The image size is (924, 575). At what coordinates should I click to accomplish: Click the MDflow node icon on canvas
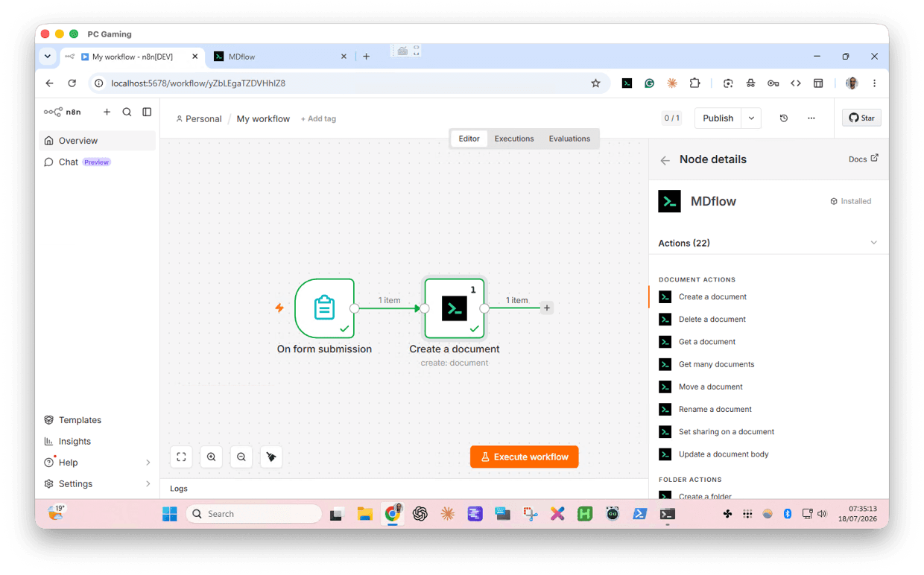(x=455, y=308)
